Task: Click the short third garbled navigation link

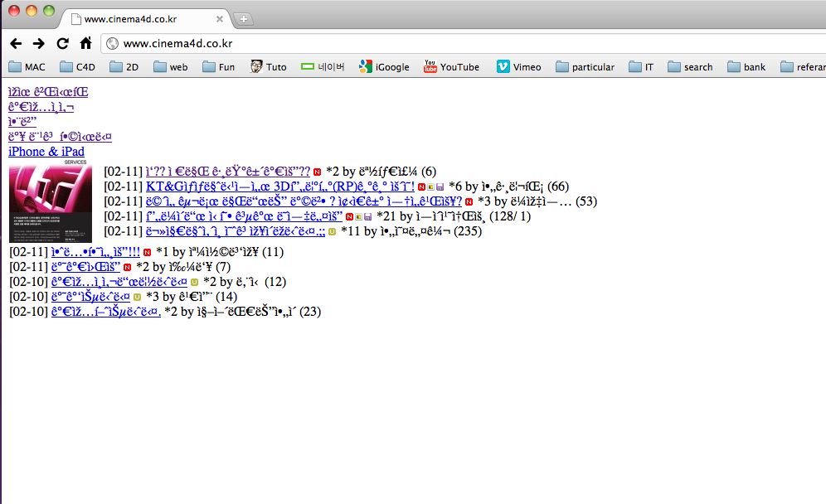Action: click(x=22, y=122)
